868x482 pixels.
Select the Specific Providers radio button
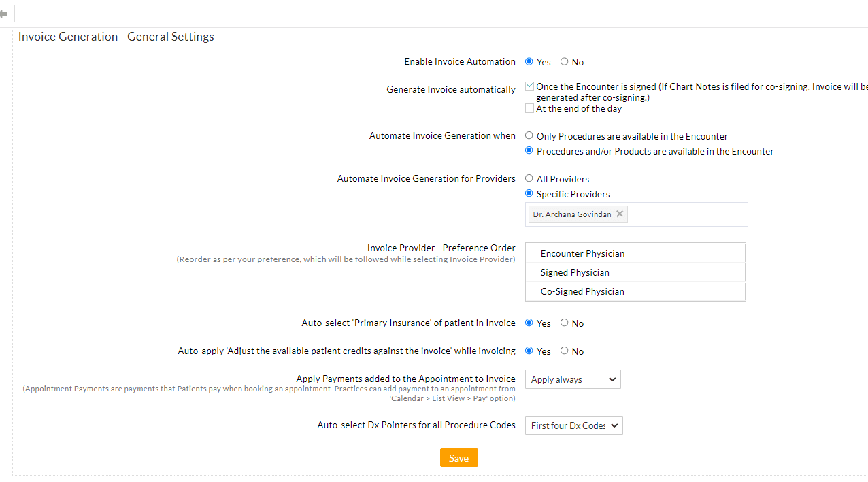point(529,193)
